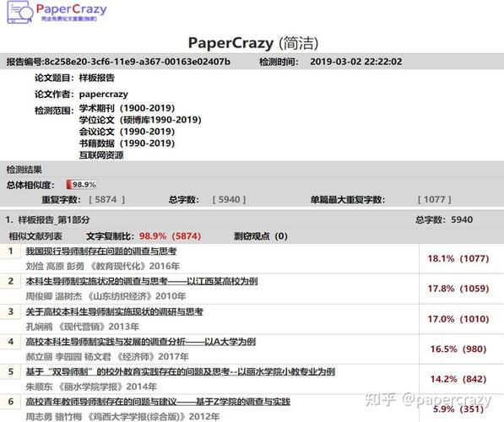Viewport: 504px width, 422px height.
Task: Click row number 5 cell
Action: pos(11,371)
